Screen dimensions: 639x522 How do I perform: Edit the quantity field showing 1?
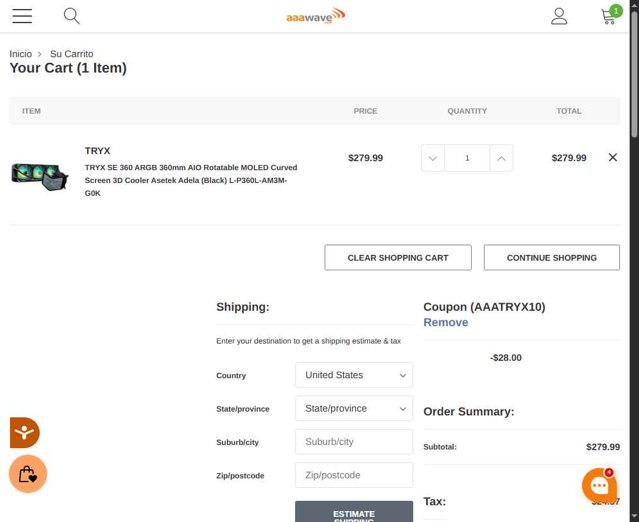(467, 158)
